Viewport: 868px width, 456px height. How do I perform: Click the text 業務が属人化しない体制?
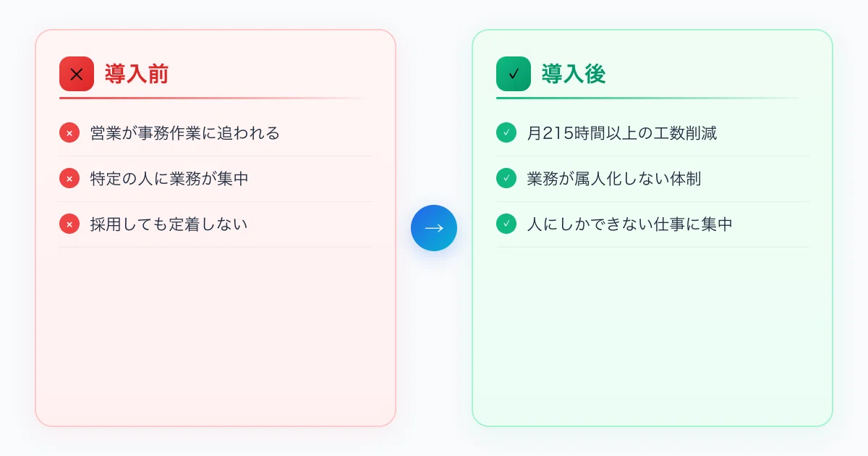614,179
